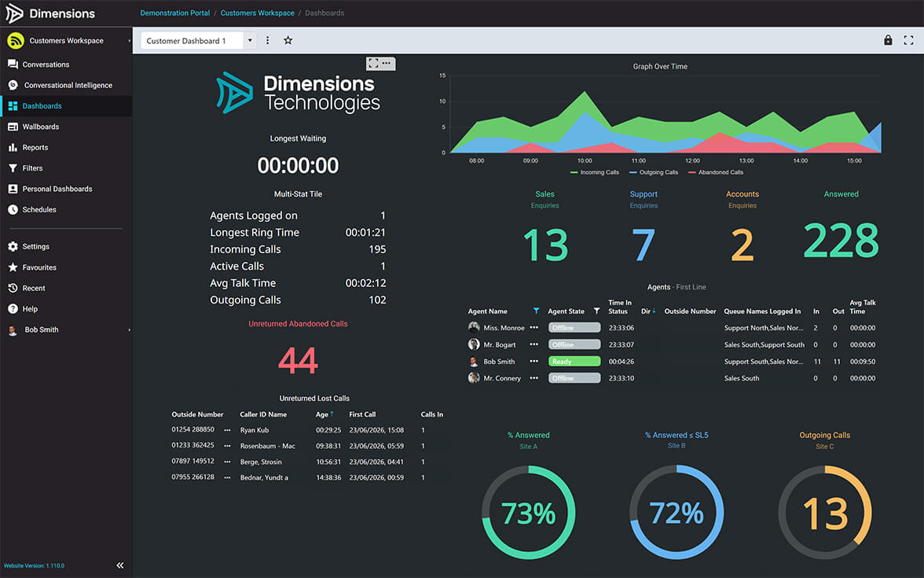Viewport: 924px width, 578px height.
Task: Click the Customer Dashboard 1 name field
Action: point(192,41)
